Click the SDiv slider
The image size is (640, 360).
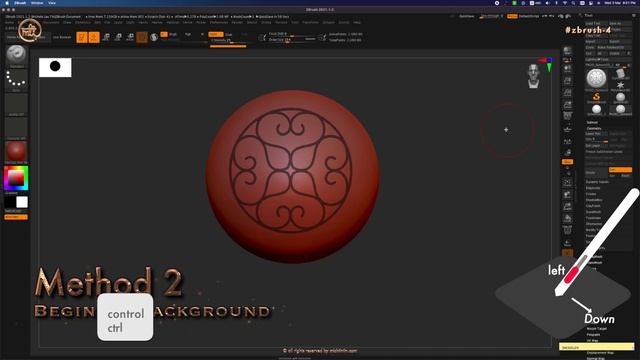[x=597, y=139]
